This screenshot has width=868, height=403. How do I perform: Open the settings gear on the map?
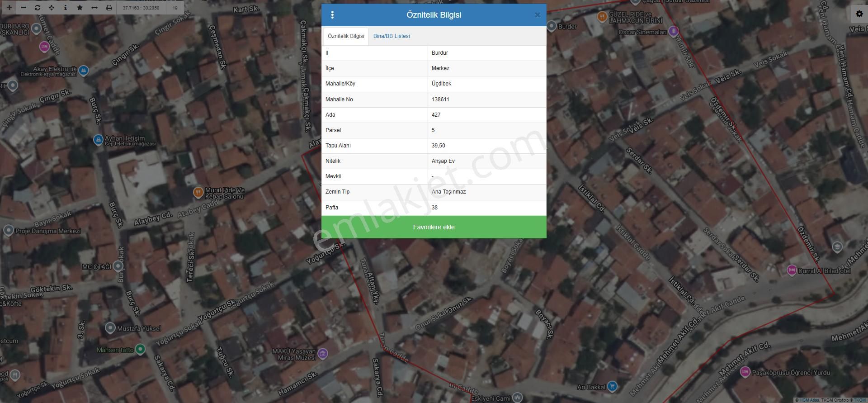point(859,14)
